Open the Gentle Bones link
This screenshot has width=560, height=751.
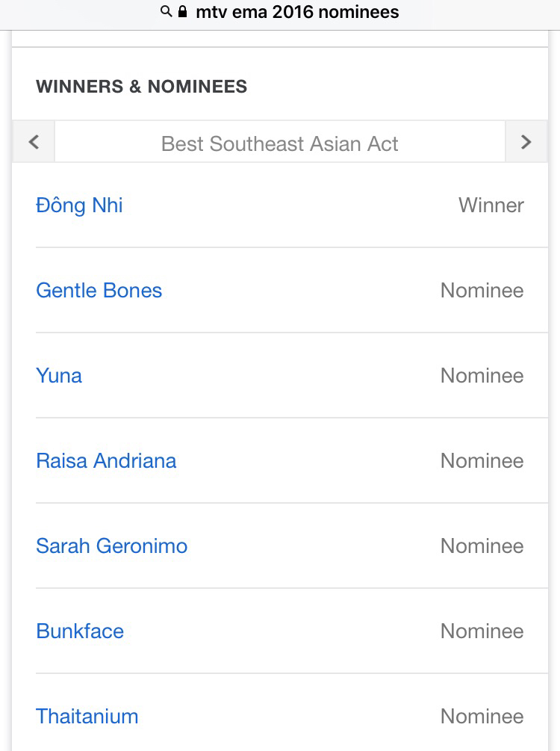(x=99, y=291)
